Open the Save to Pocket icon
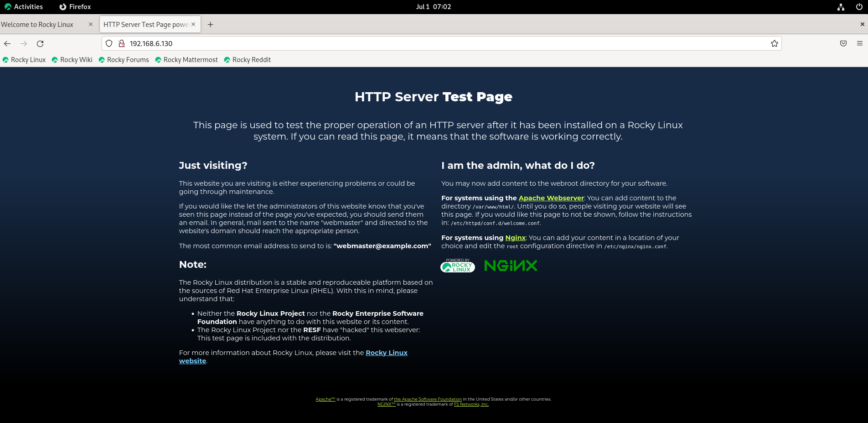 tap(843, 43)
